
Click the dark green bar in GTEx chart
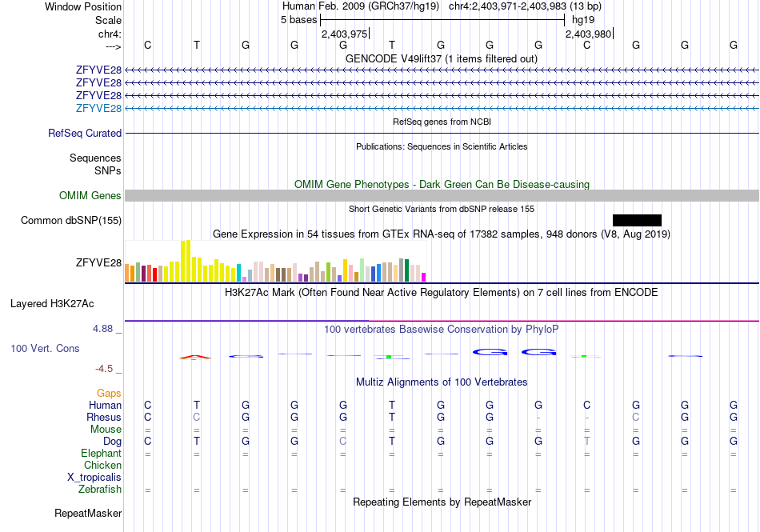point(406,271)
